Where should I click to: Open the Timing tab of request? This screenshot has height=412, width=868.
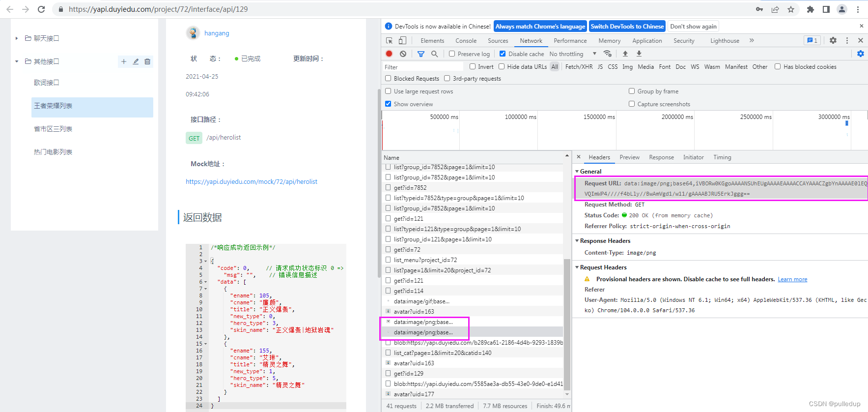(722, 157)
